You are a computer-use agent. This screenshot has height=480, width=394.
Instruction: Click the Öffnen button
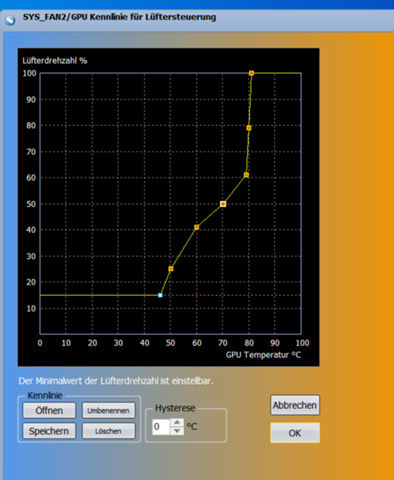49,410
